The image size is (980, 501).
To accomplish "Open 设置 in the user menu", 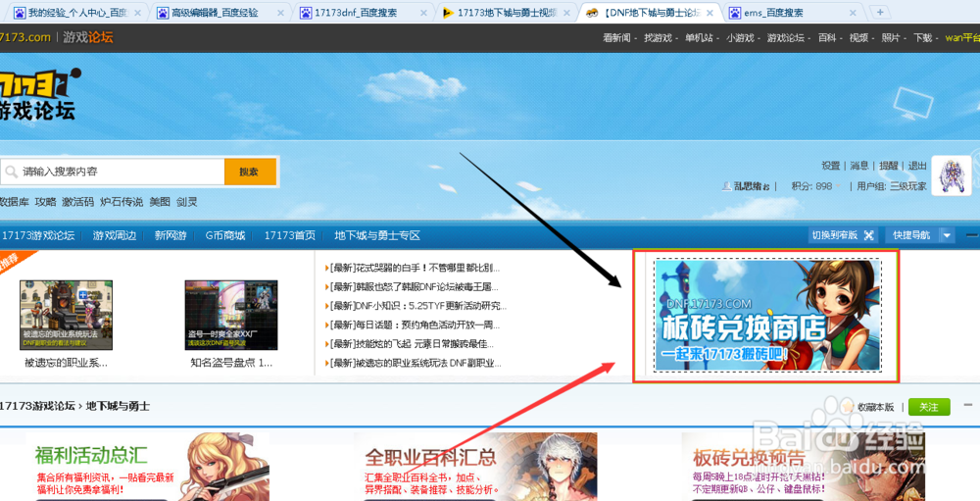I will tap(831, 166).
